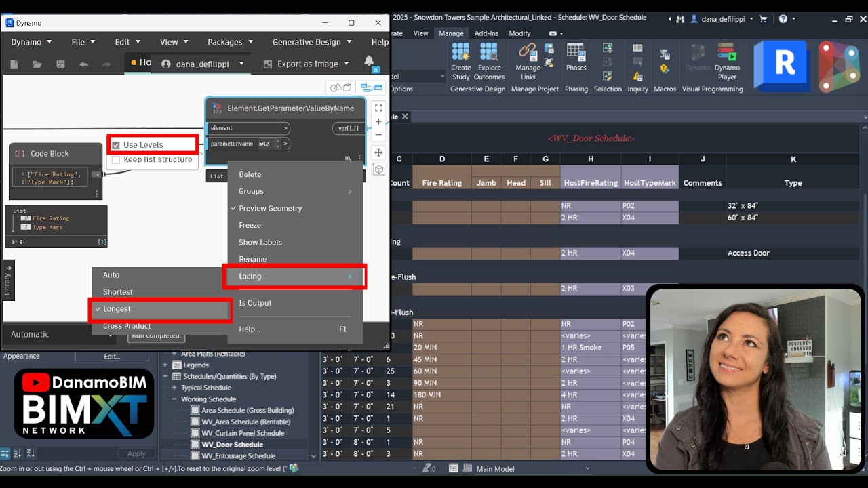Adjust the parameterName level stepper
This screenshot has height=488, width=868.
pos(277,144)
